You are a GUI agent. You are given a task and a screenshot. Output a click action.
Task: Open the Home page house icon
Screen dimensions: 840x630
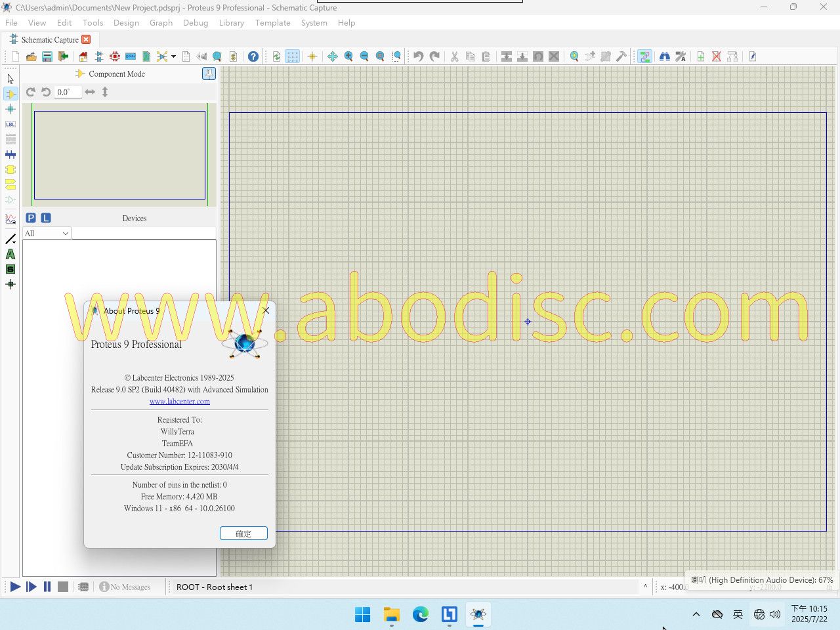pos(83,56)
